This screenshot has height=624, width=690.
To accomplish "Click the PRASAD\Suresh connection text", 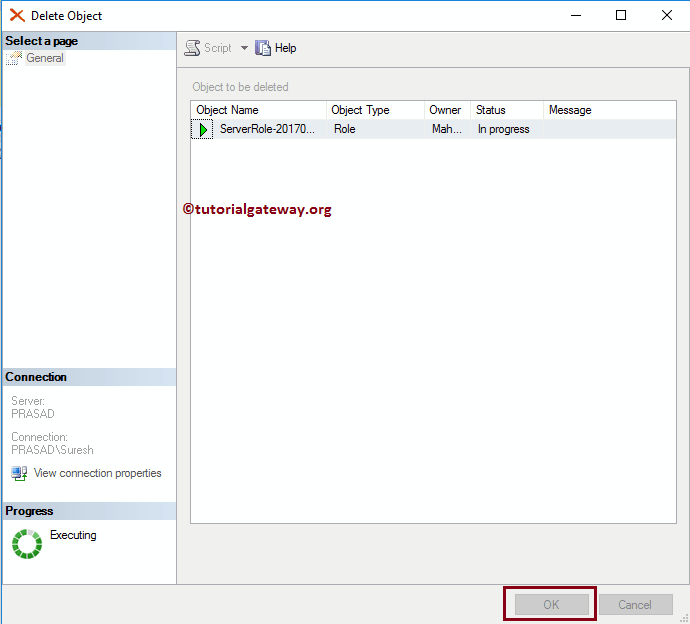I will 52,450.
